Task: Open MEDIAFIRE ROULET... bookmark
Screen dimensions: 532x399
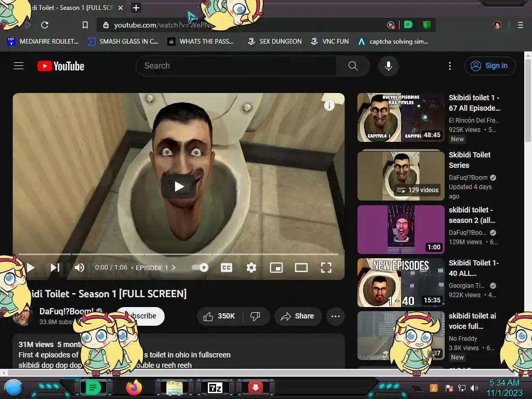Action: click(x=43, y=42)
